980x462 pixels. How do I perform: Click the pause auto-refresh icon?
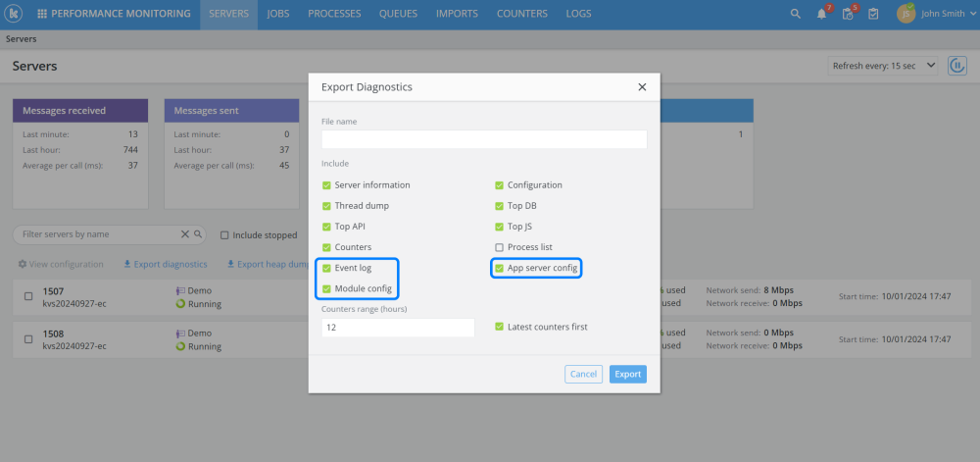pos(956,66)
